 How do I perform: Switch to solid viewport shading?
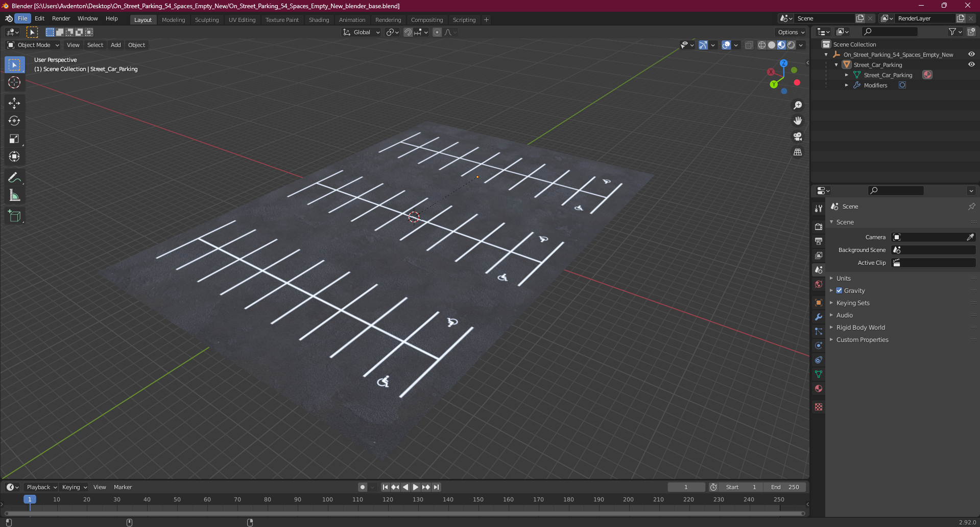[x=772, y=45]
